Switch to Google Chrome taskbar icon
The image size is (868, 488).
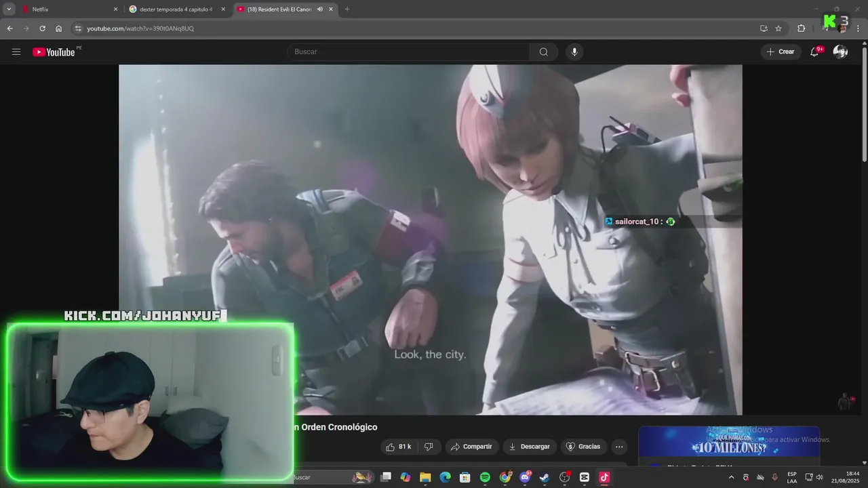click(505, 477)
